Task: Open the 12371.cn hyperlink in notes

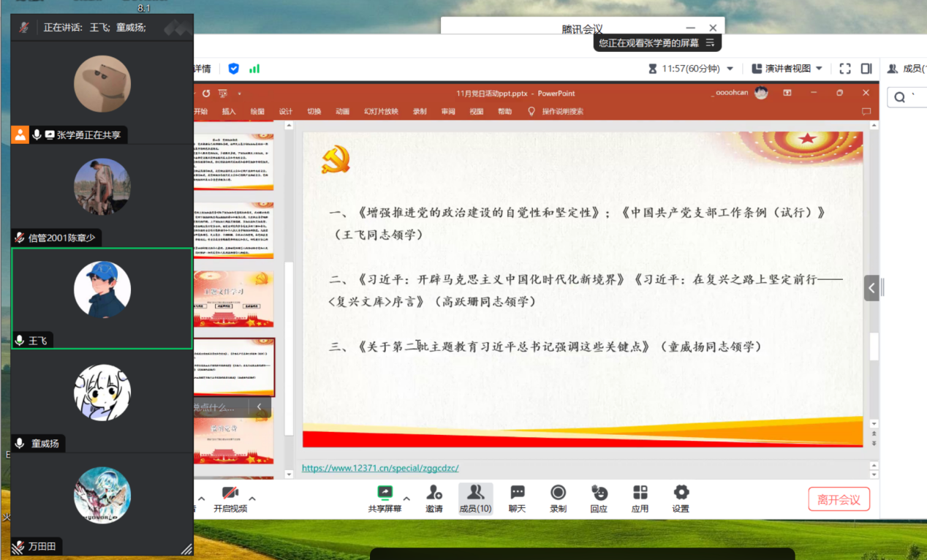Action: (380, 468)
